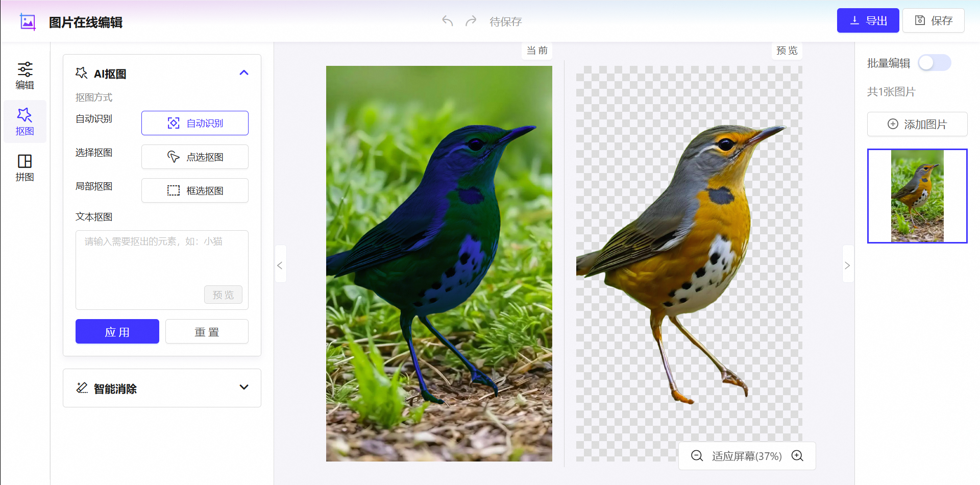Click the 共1张图片 count text

pos(891,91)
